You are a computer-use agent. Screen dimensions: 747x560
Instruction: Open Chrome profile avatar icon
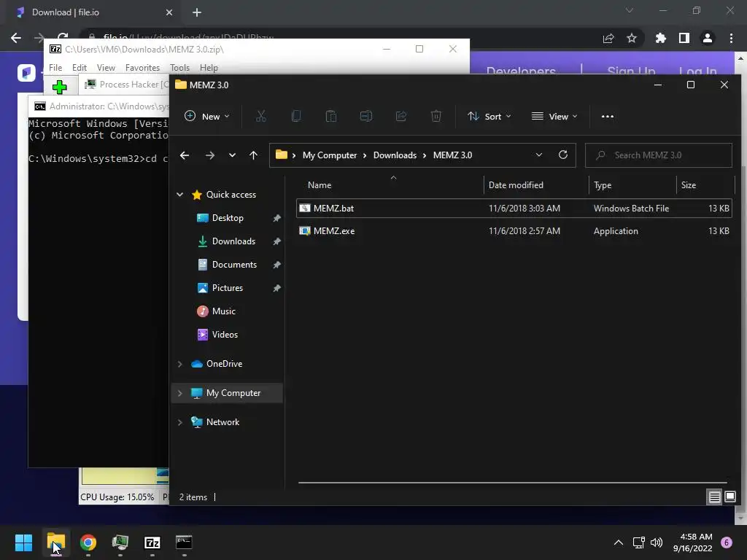708,38
